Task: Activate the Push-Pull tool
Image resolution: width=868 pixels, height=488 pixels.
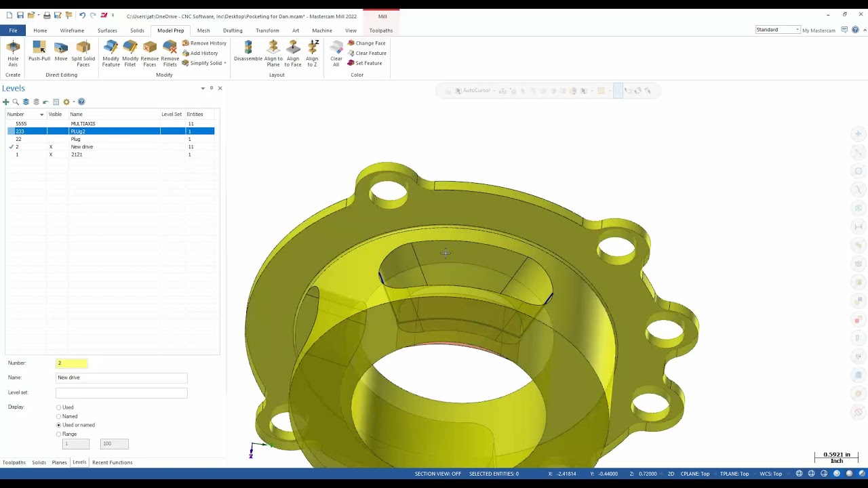Action: [x=39, y=51]
